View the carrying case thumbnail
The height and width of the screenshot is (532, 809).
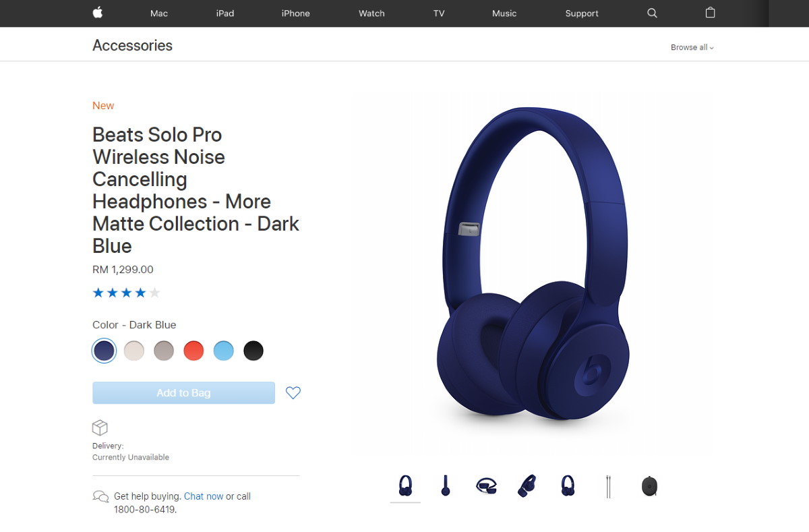(x=649, y=486)
